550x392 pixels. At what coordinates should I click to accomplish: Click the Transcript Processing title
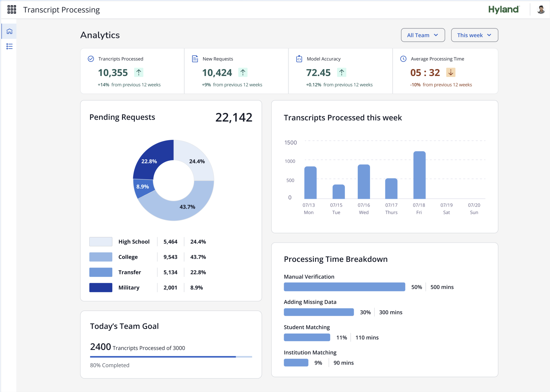(61, 10)
